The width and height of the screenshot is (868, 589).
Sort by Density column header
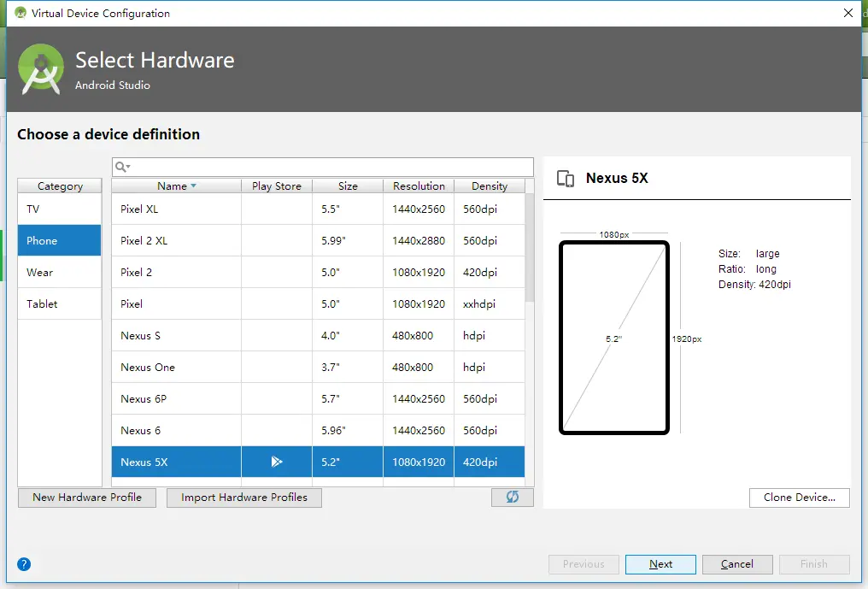click(x=490, y=186)
